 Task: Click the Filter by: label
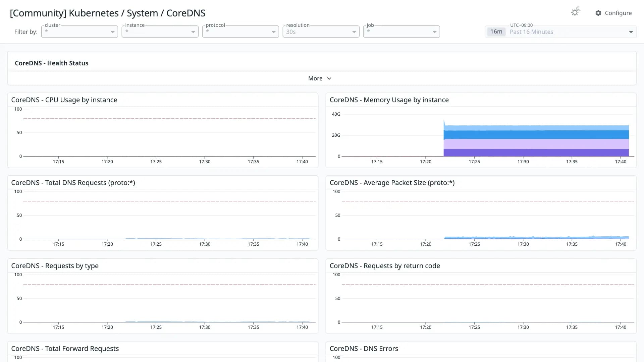click(x=26, y=32)
